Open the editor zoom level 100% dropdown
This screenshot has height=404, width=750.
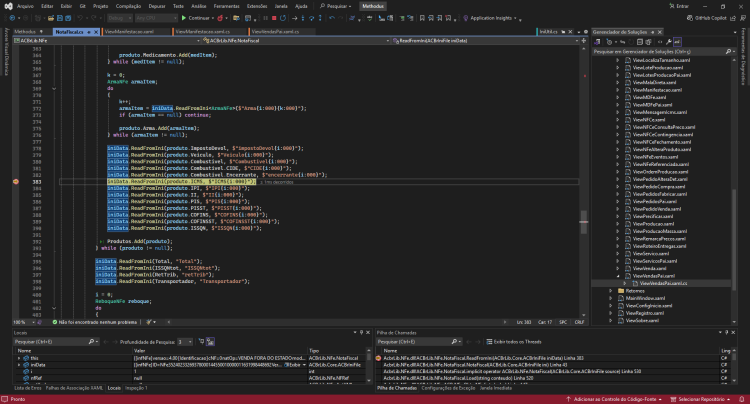point(24,322)
